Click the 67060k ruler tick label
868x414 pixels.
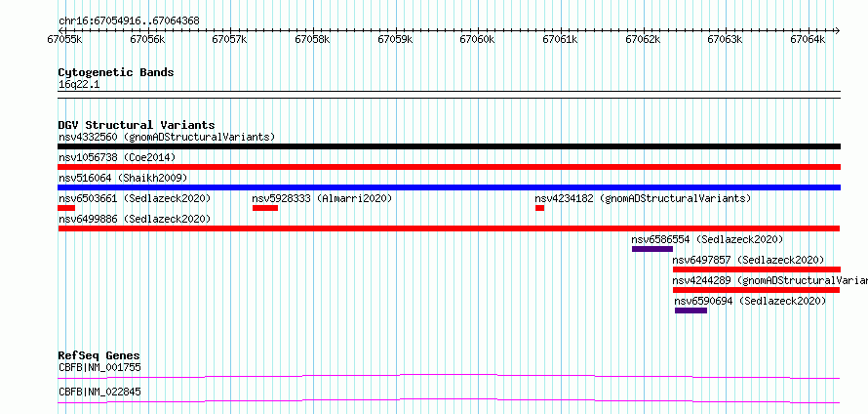click(478, 40)
